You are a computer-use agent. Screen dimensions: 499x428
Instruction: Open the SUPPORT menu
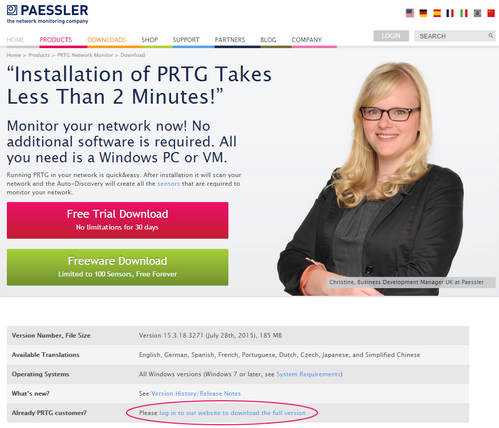coord(186,40)
